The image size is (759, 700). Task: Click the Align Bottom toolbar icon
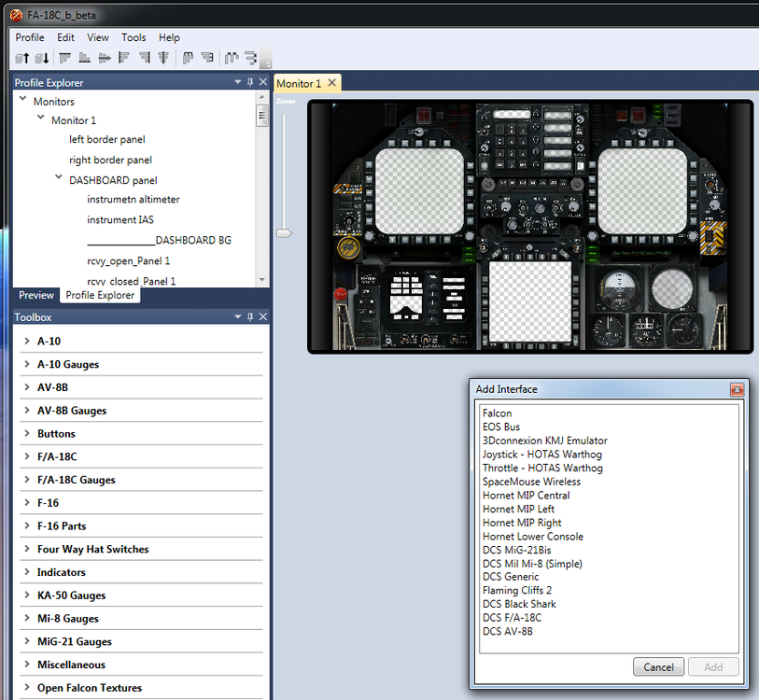pyautogui.click(x=84, y=58)
